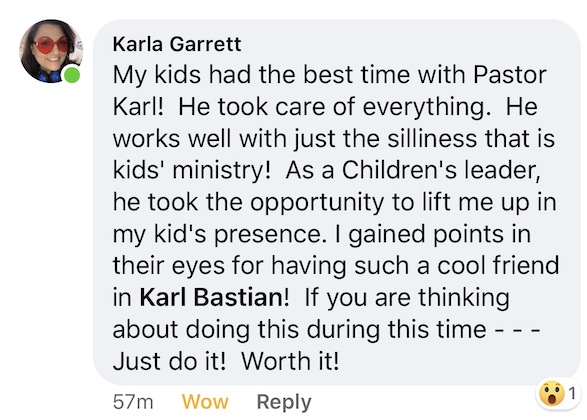Toggle the Wow reaction on this comment
Viewport: 587px width, 420px height.
(205, 402)
